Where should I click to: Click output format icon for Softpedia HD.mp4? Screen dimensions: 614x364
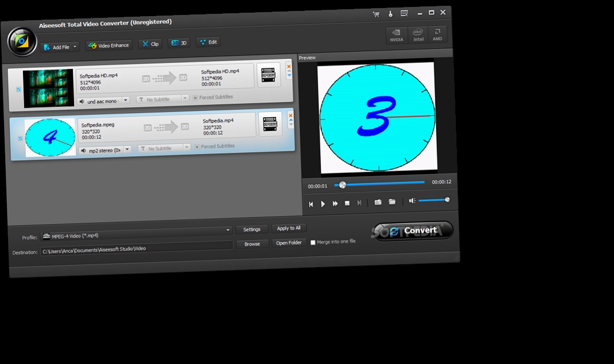point(268,75)
